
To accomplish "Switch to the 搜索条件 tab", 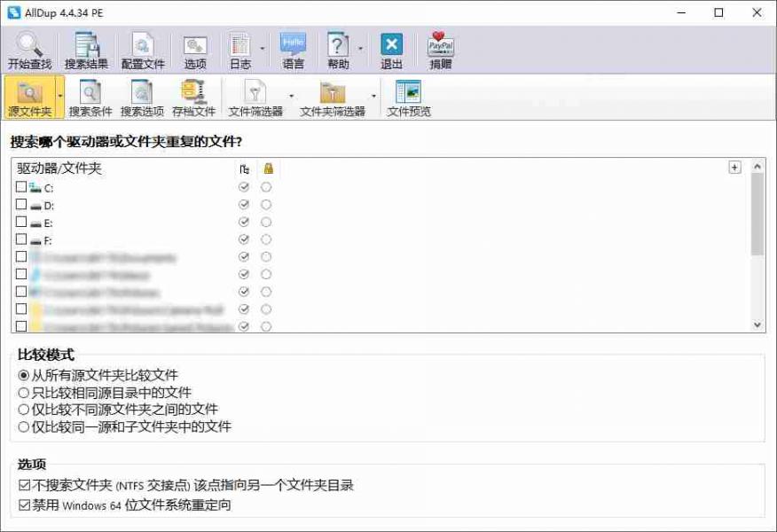I will 90,96.
